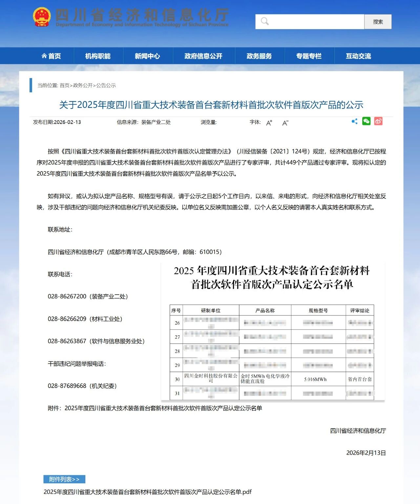Screen dimensions: 420x504
Task: Open 政府信息公开 navigation menu
Action: pos(203,56)
